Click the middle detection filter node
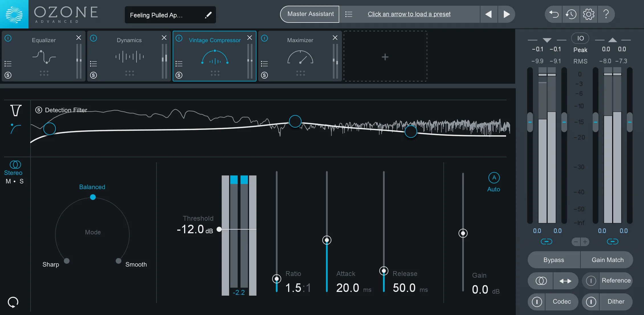644x315 pixels. (295, 121)
